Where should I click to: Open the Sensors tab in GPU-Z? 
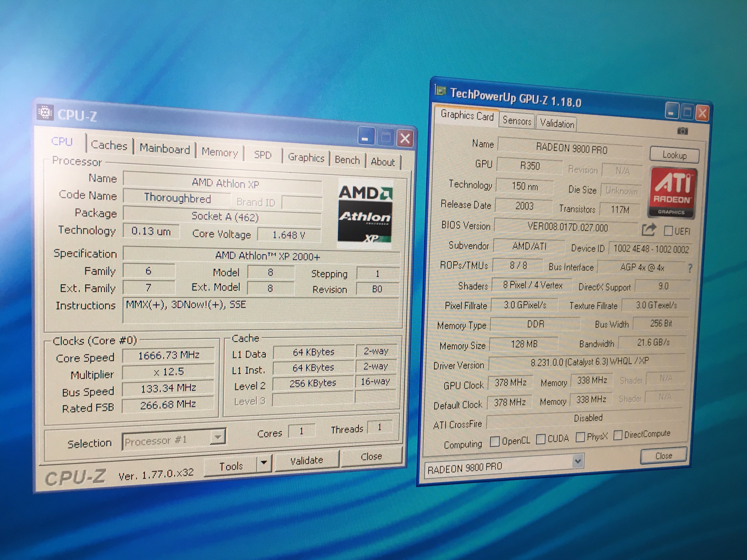(517, 121)
